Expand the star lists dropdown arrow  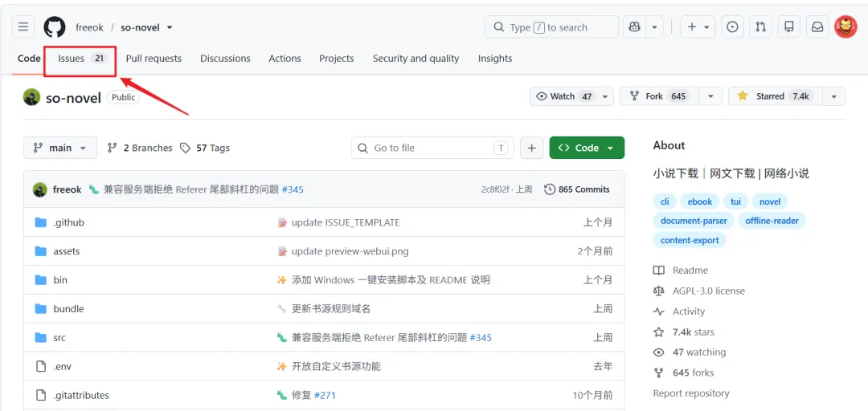pos(833,96)
